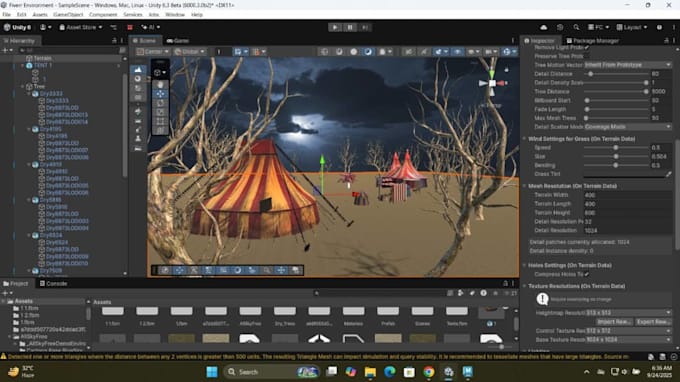Viewport: 680px width, 382px height.
Task: Open the Heightmap Resolution dropdown
Action: tap(628, 313)
